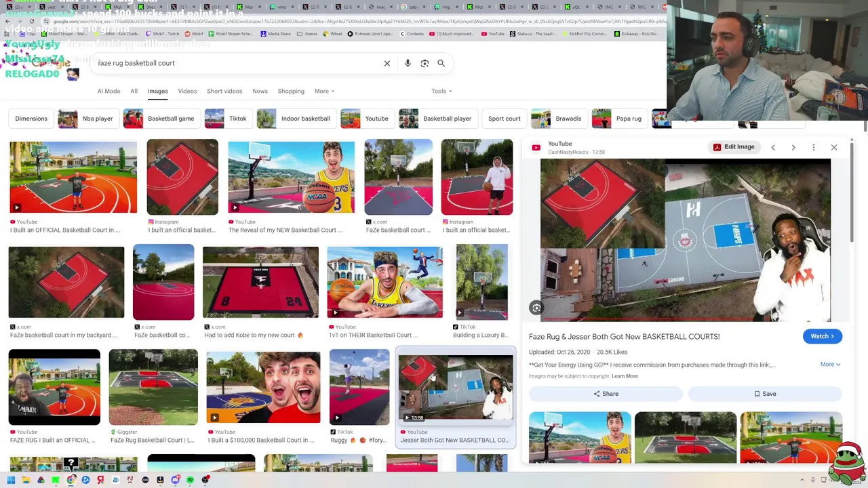868x488 pixels.
Task: Open search by image (Google Lens) icon
Action: click(425, 63)
